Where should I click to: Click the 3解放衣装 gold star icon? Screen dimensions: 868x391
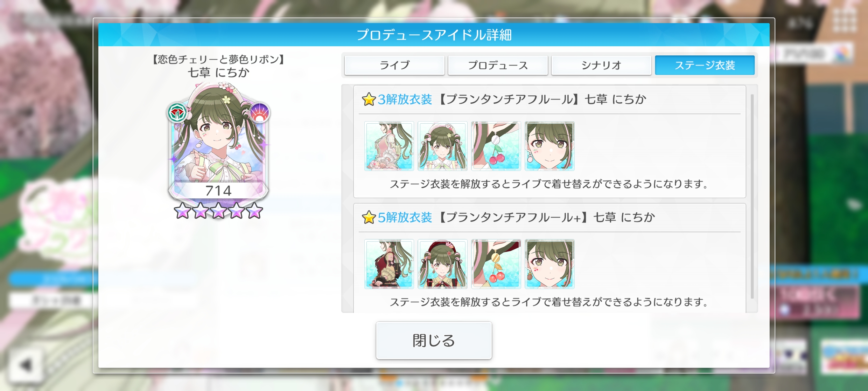[369, 100]
